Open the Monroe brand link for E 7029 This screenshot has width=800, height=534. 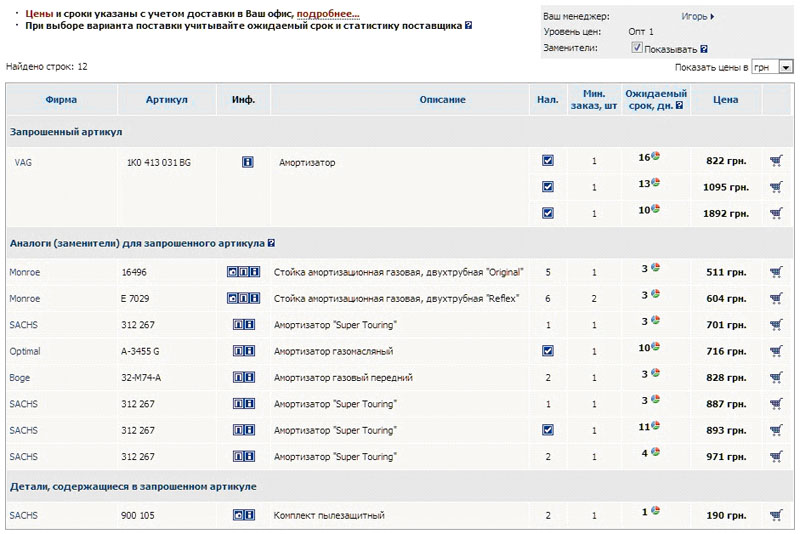click(x=24, y=298)
